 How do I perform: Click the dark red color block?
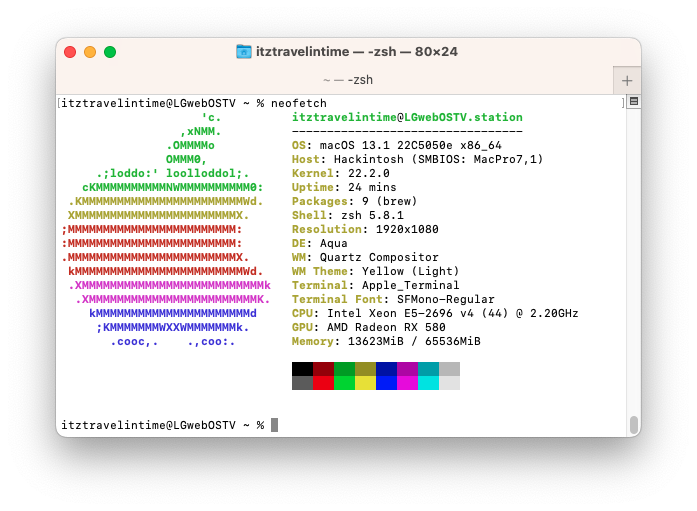[323, 369]
